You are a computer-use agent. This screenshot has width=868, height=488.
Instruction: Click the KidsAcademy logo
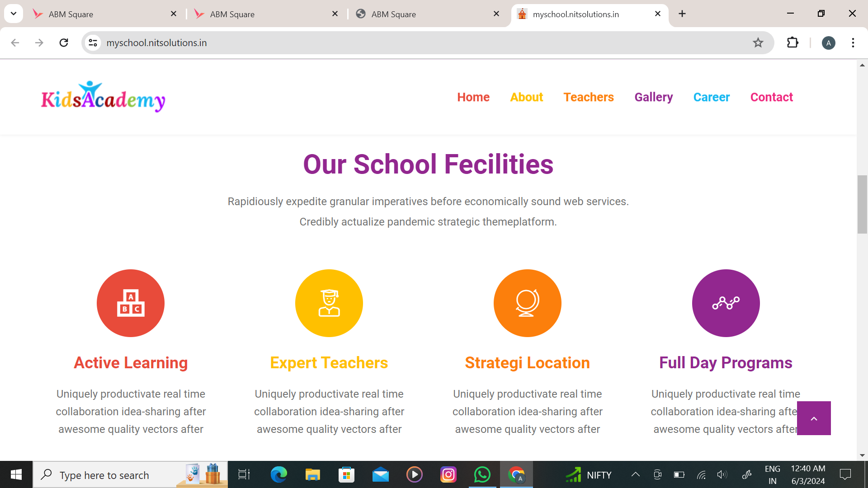click(103, 97)
